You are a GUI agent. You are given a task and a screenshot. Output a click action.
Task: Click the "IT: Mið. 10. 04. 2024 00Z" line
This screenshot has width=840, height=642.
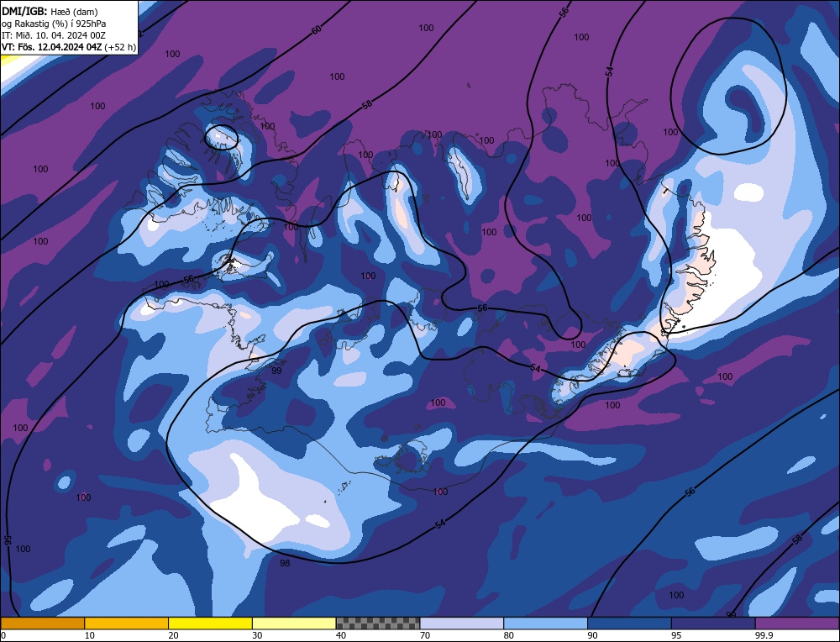54,35
